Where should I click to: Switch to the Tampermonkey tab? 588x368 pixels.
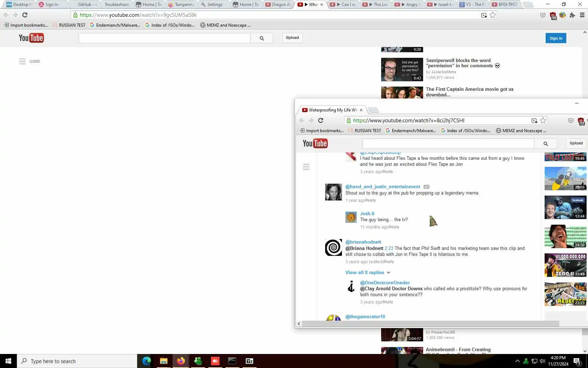coord(181,5)
